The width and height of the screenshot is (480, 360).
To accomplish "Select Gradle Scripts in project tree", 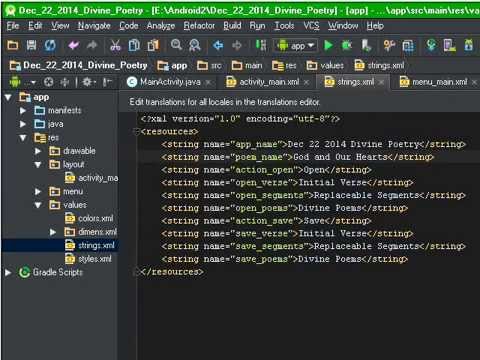I will pyautogui.click(x=51, y=273).
